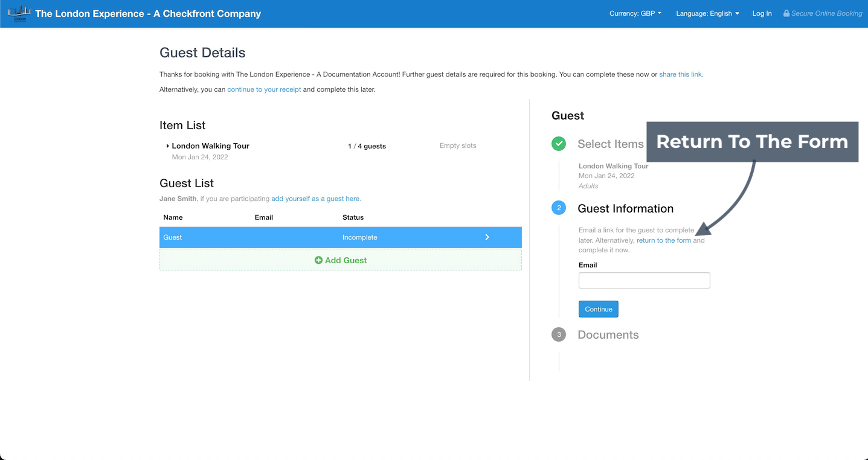Select London Walking Tour item name
This screenshot has height=460, width=868.
point(210,146)
